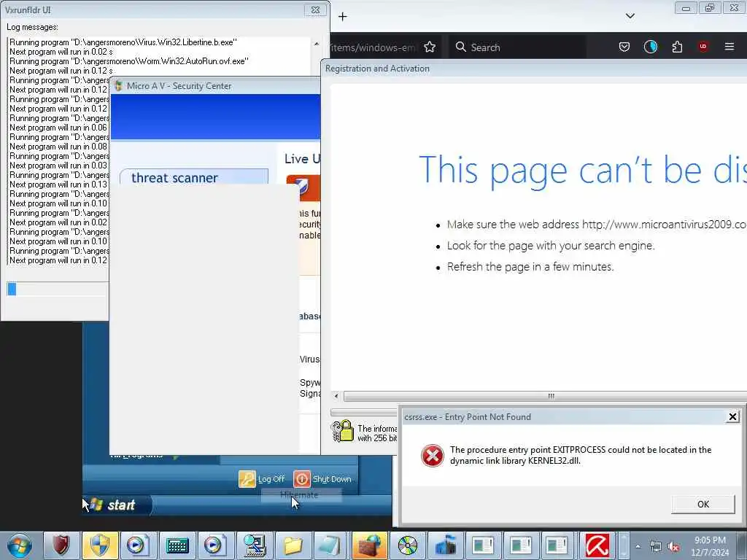Screen dimensions: 747x560
Task: Click log line 'Next program will run in 0.02 s'
Action: click(x=61, y=52)
